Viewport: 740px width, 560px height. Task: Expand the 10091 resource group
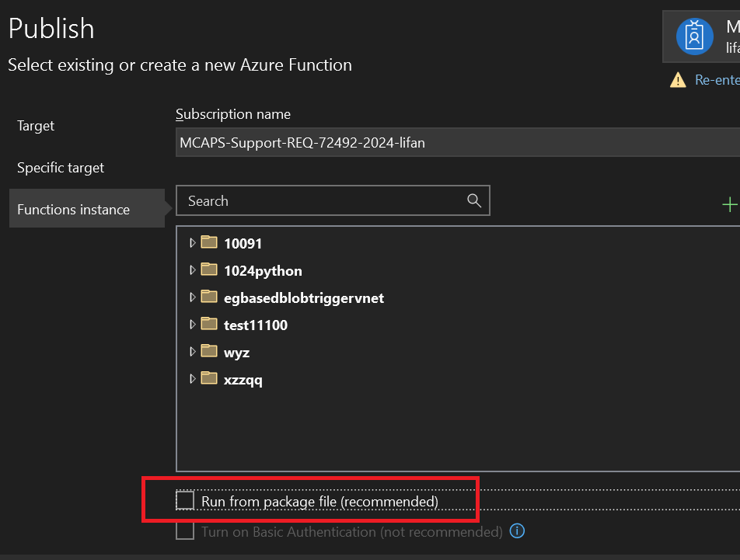193,243
